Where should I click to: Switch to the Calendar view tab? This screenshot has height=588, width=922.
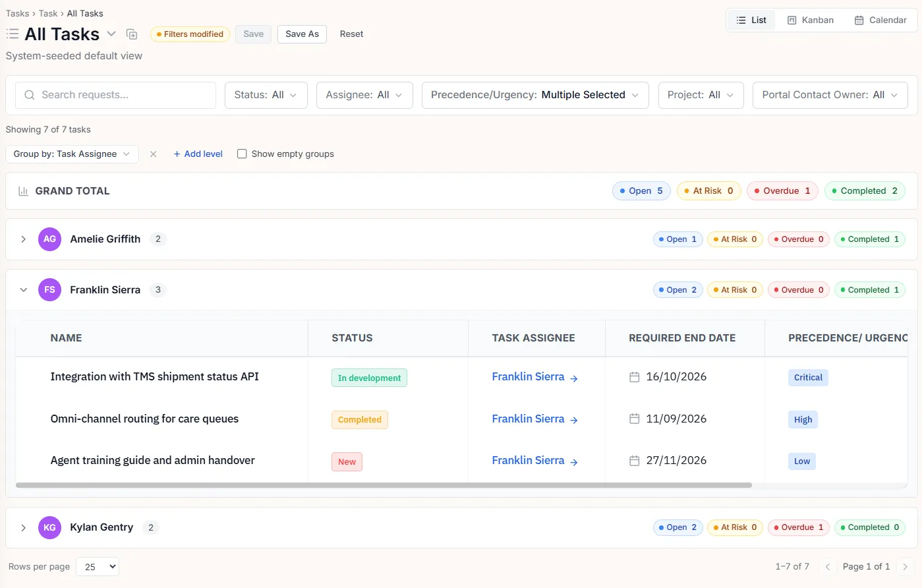(880, 20)
